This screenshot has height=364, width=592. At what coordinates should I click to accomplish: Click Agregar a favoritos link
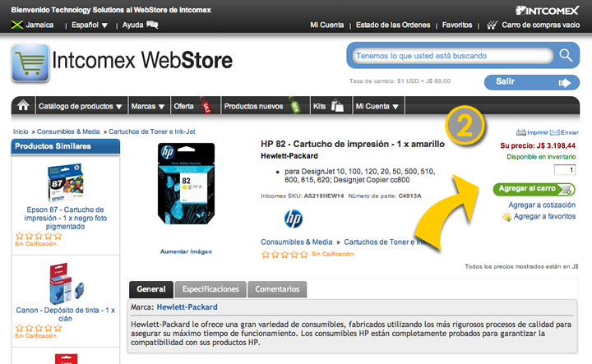[x=540, y=217]
